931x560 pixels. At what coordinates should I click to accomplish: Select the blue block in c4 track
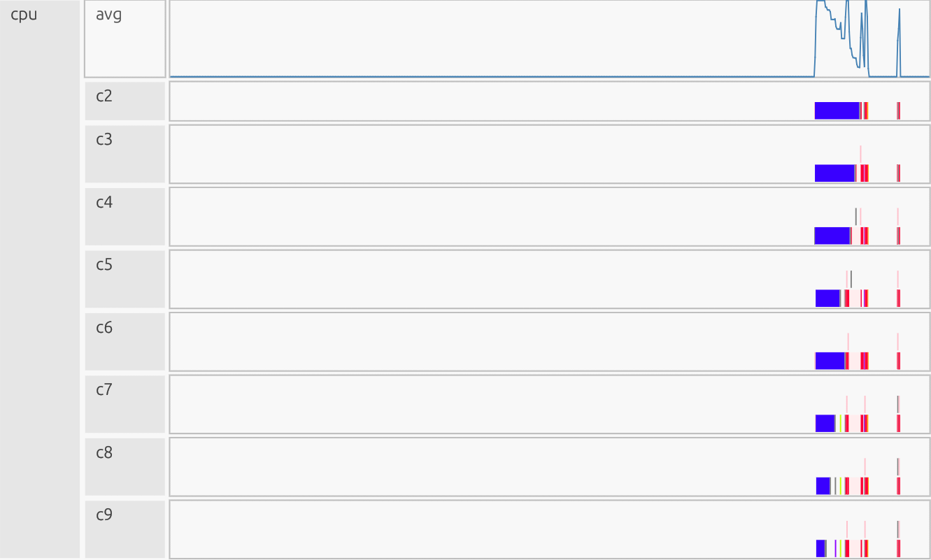pyautogui.click(x=832, y=236)
